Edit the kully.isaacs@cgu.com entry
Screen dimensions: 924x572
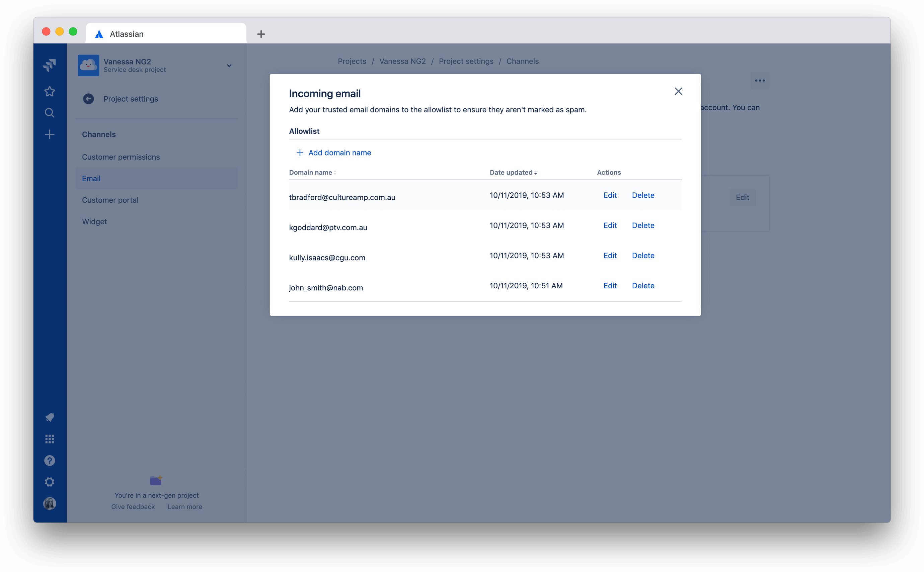click(x=610, y=256)
